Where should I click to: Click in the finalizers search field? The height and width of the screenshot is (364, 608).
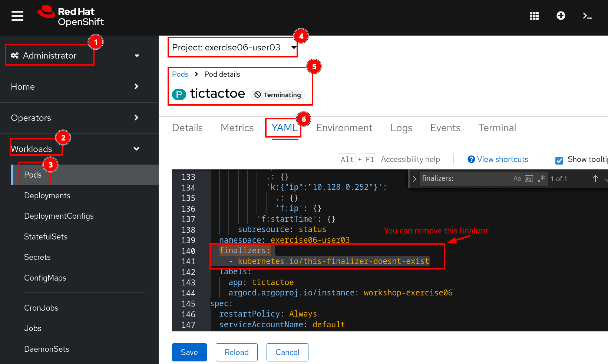click(x=463, y=179)
